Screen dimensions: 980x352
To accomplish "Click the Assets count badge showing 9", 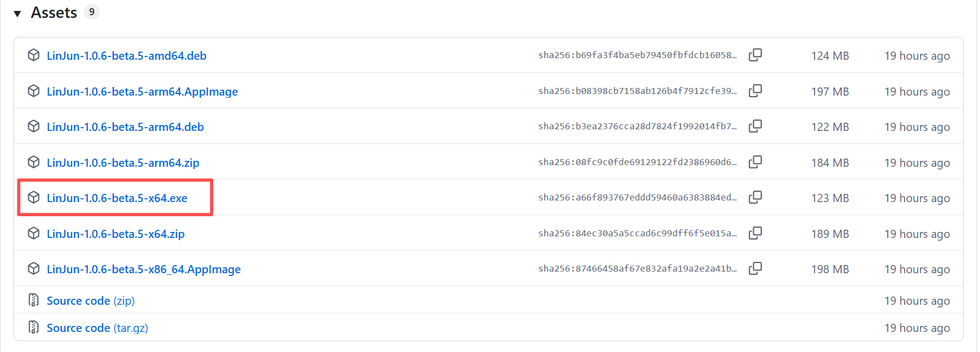I will [92, 12].
